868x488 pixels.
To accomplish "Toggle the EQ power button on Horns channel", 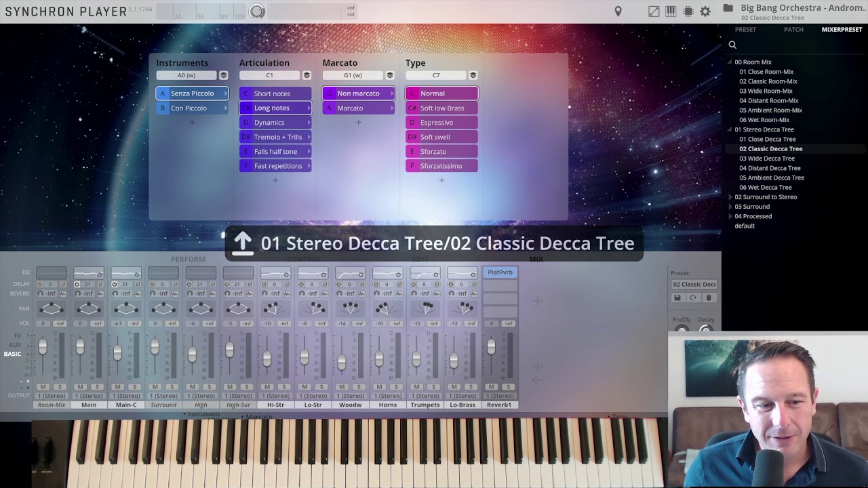I will tap(398, 274).
